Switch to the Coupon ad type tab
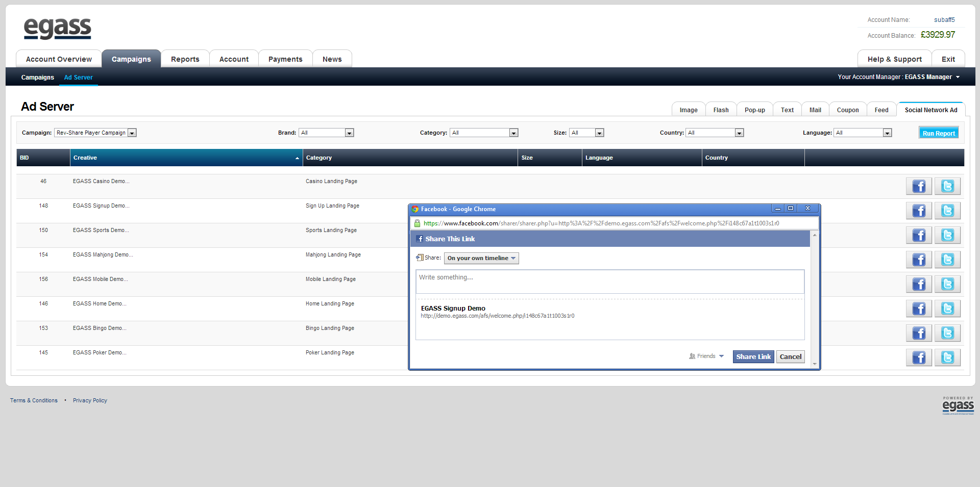The width and height of the screenshot is (980, 487). pyautogui.click(x=848, y=110)
